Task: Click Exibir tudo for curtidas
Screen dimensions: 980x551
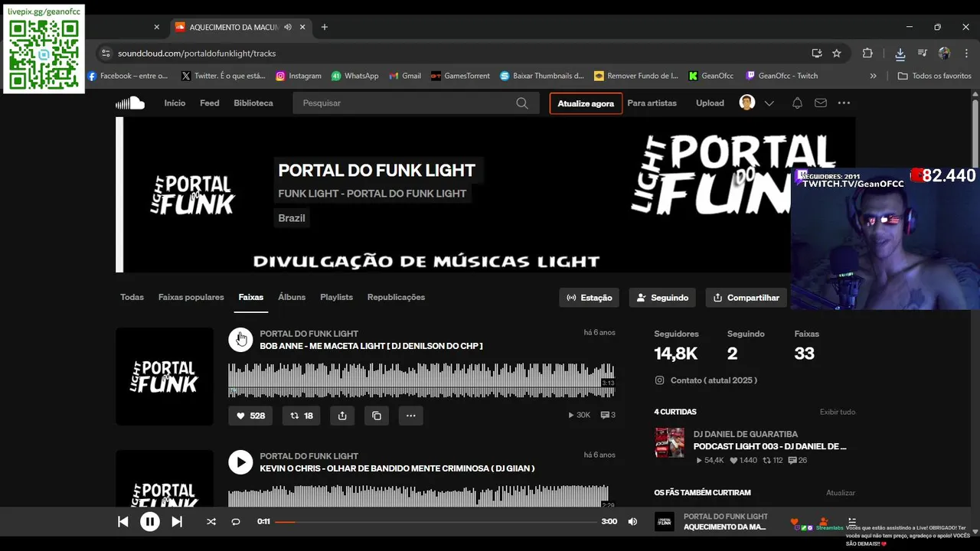Action: tap(838, 412)
